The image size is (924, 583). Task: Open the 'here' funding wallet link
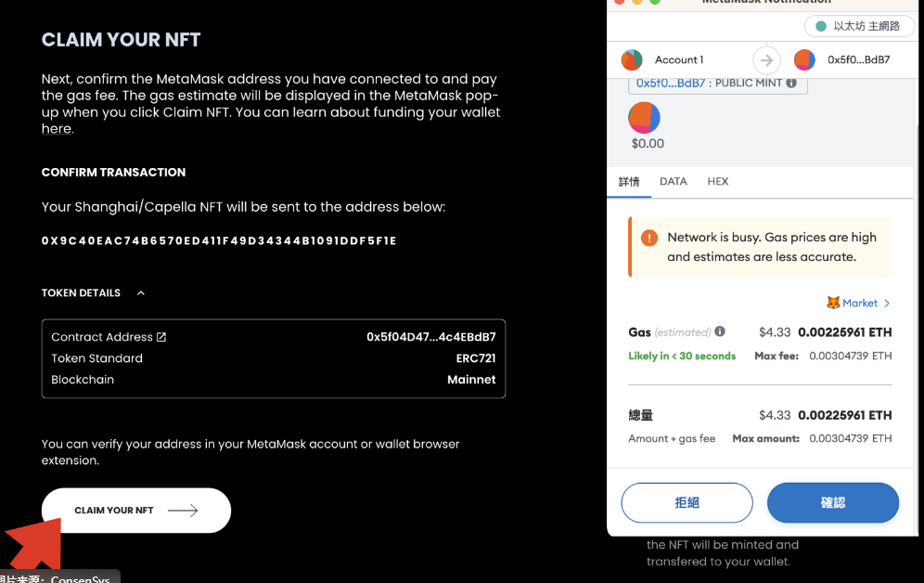(x=57, y=128)
